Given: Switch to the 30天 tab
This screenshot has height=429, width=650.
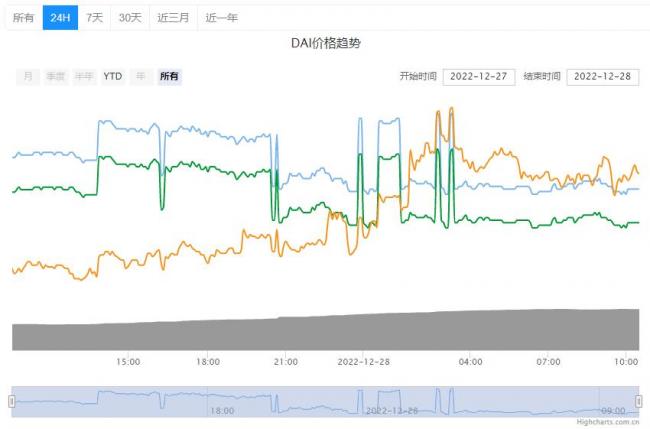Looking at the screenshot, I should 130,18.
